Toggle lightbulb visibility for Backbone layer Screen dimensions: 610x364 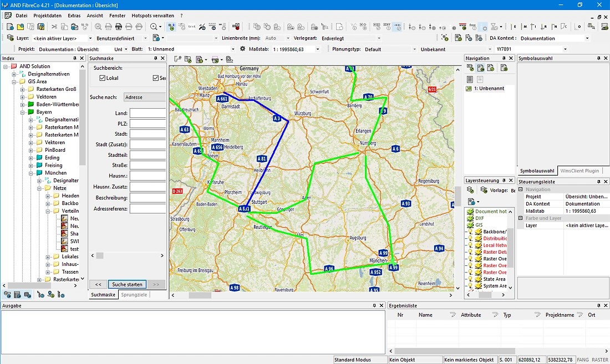[x=470, y=232]
